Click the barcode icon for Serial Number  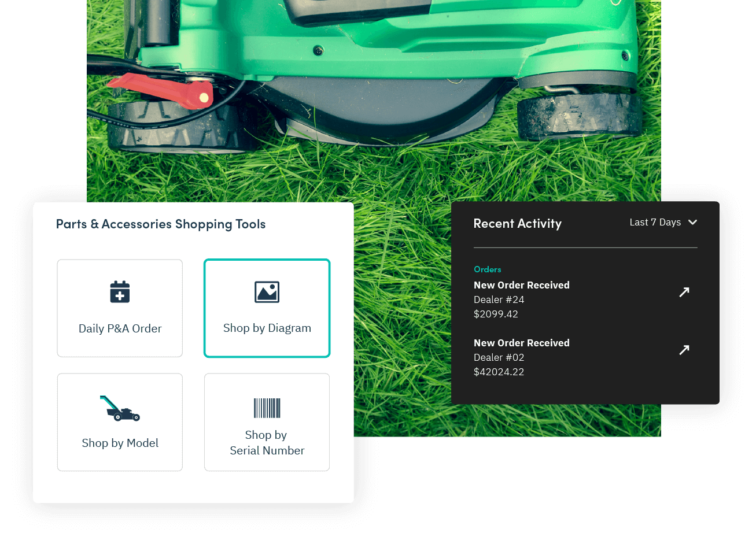click(267, 408)
